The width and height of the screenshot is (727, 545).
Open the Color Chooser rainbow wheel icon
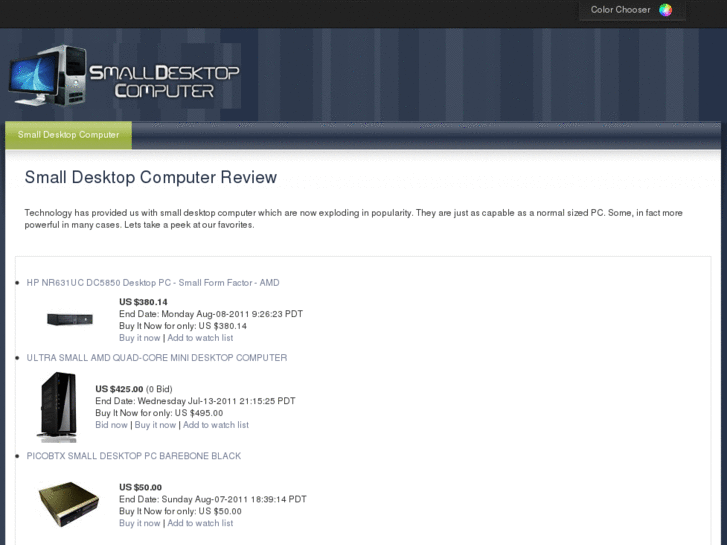pyautogui.click(x=665, y=10)
